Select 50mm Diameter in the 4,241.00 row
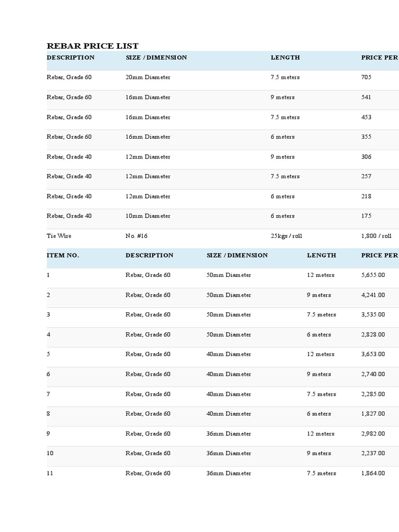399x532 pixels. [229, 295]
